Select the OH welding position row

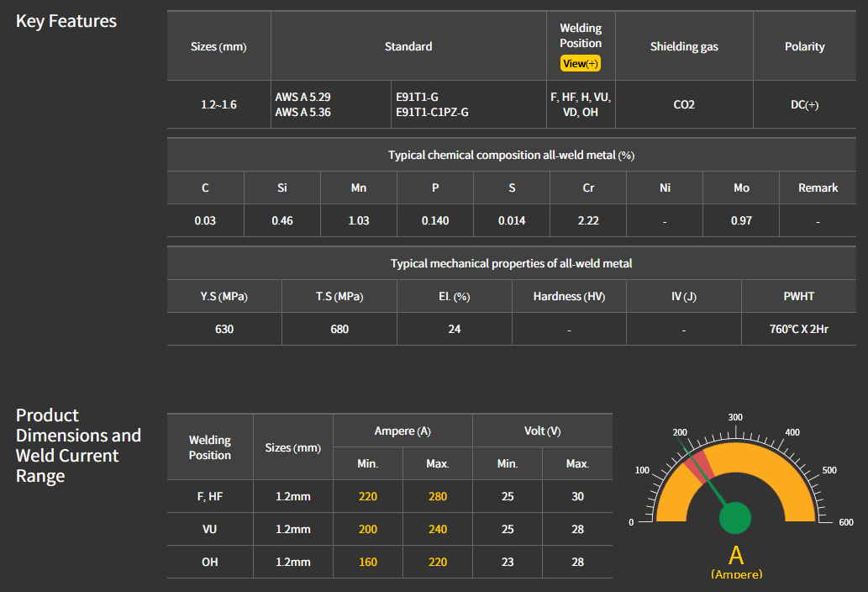pyautogui.click(x=209, y=562)
